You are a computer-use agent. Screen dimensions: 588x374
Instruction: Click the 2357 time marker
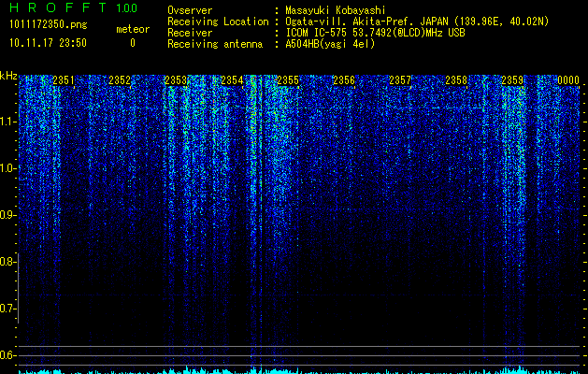coord(400,80)
